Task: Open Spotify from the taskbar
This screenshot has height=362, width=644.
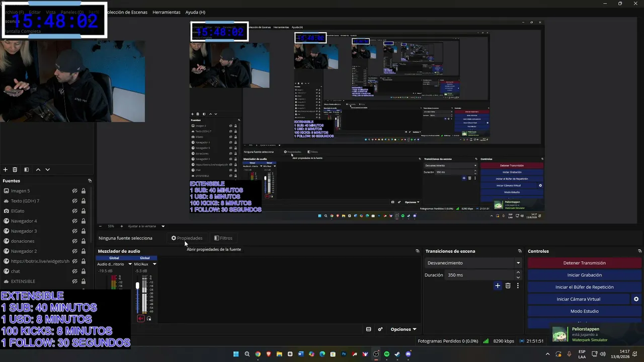Action: (x=387, y=354)
